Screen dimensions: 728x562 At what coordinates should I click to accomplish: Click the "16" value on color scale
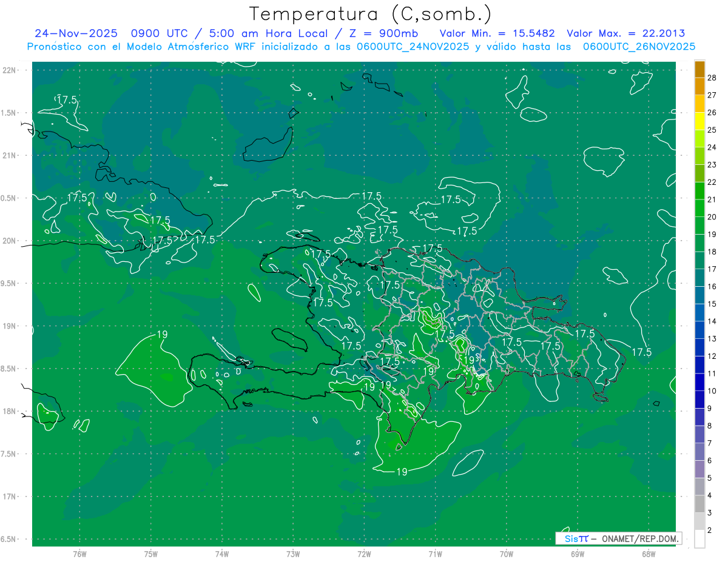[x=712, y=287]
